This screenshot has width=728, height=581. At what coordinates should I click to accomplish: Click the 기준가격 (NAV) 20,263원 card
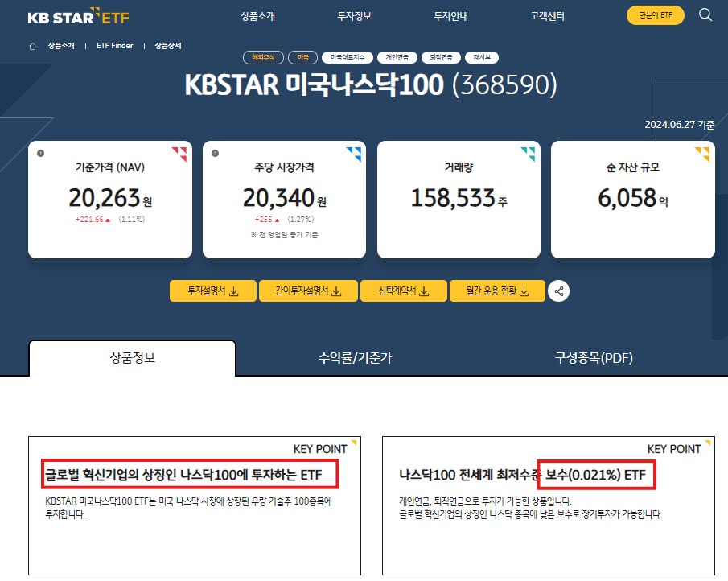click(110, 200)
